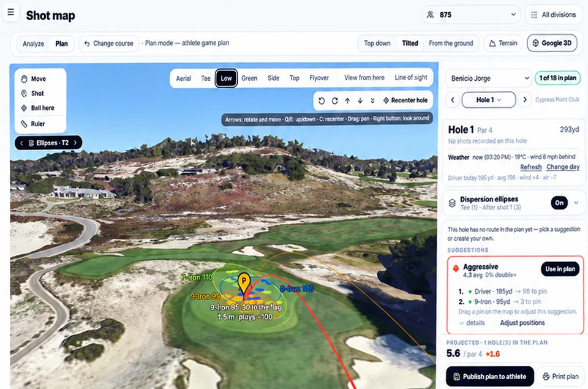
Task: Switch to Analyze mode
Action: point(33,44)
